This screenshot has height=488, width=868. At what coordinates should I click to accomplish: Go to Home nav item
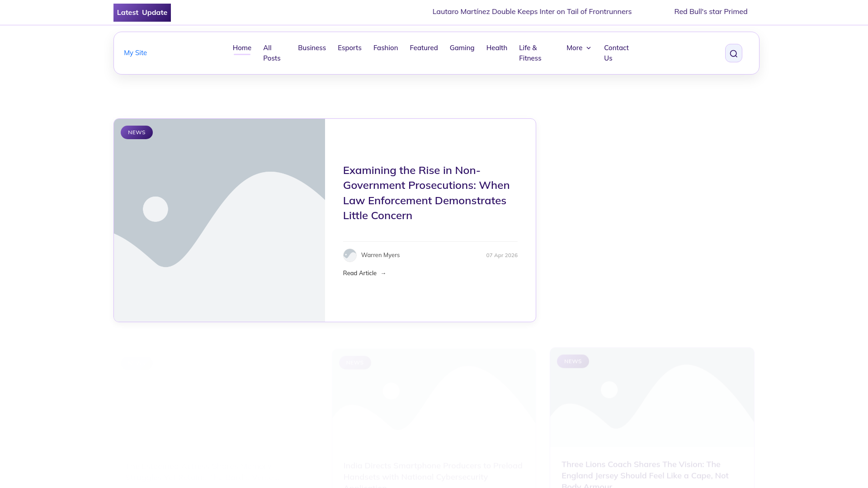click(242, 48)
